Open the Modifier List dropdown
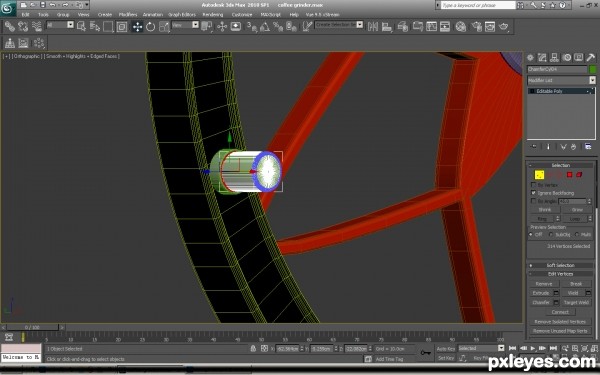 click(561, 80)
